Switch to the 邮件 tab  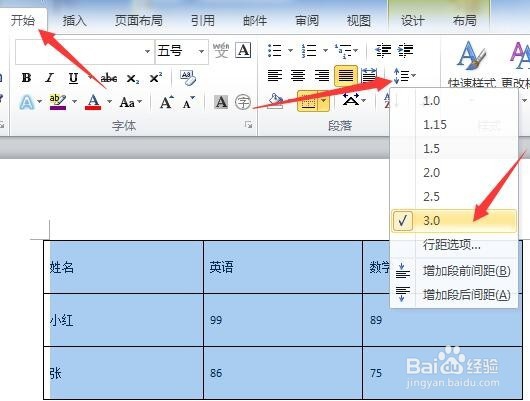point(255,21)
